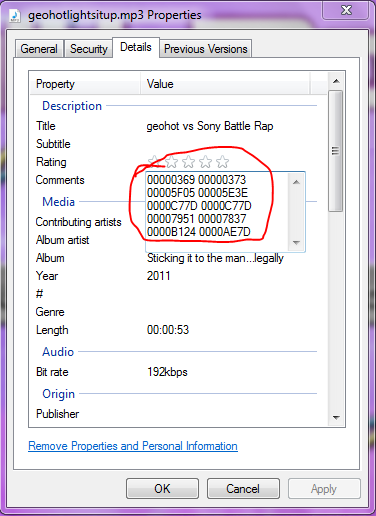Image resolution: width=376 pixels, height=516 pixels.
Task: Click the Cancel button
Action: coord(243,489)
